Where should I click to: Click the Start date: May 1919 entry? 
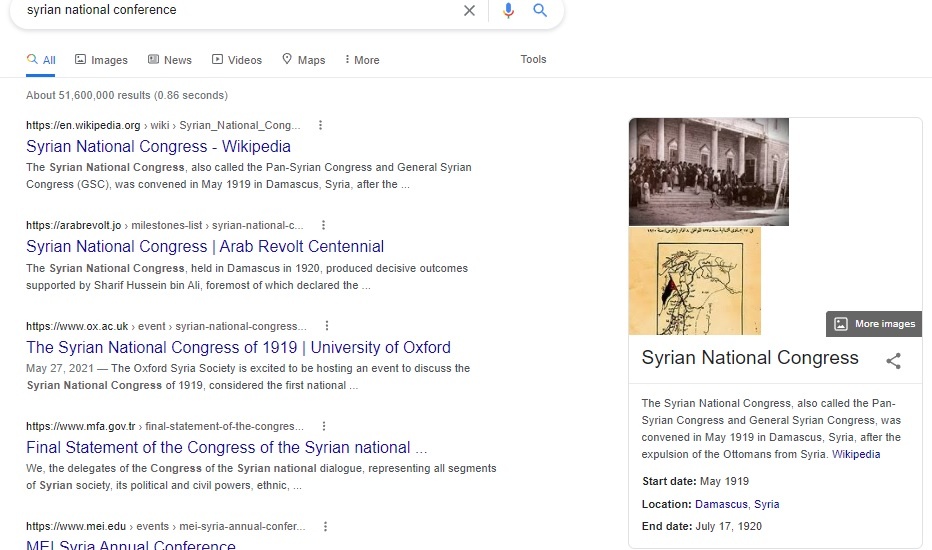click(695, 481)
